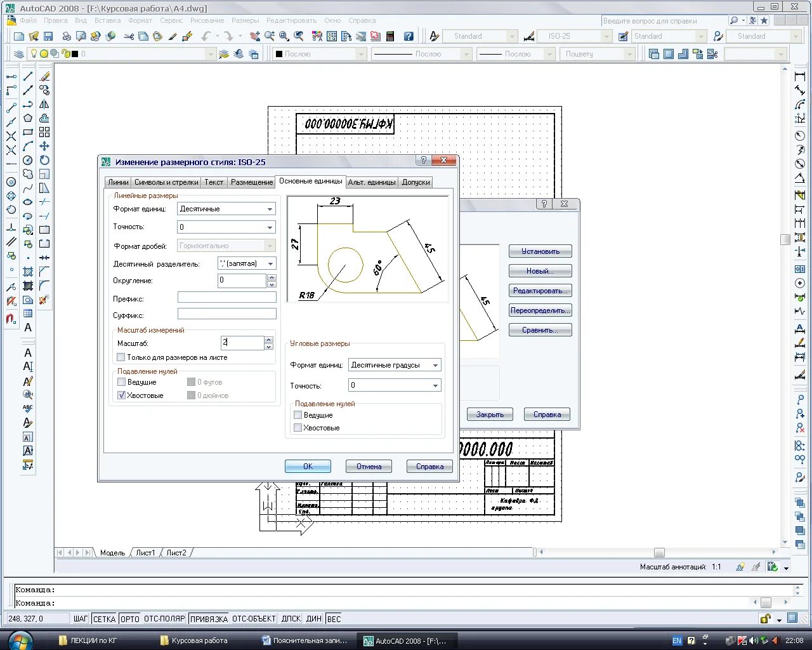Open the ISO-25 dimension style dropdown
This screenshot has height=650, width=812.
[575, 36]
